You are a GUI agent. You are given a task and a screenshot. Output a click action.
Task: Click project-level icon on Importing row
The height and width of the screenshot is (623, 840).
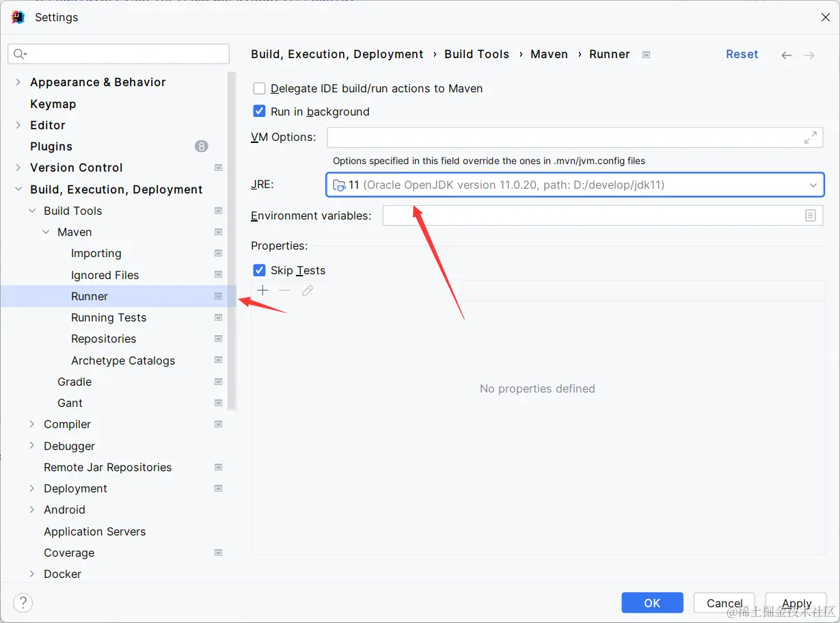tap(219, 253)
